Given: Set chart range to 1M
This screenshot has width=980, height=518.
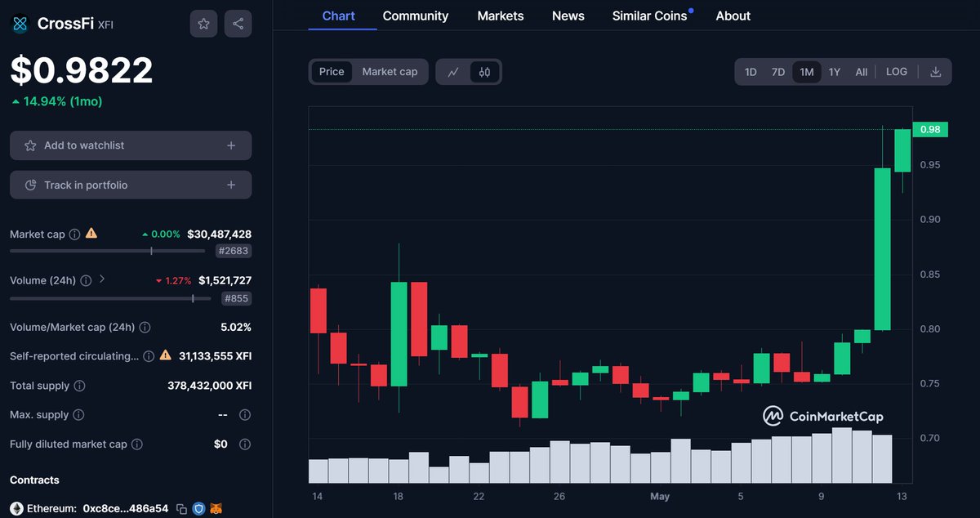Looking at the screenshot, I should (x=807, y=72).
